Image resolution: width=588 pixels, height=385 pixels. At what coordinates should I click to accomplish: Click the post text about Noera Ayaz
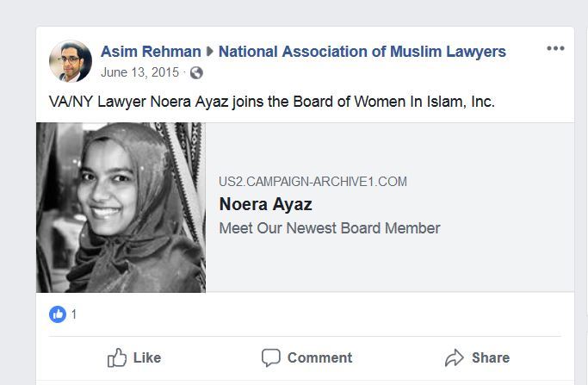(x=271, y=102)
